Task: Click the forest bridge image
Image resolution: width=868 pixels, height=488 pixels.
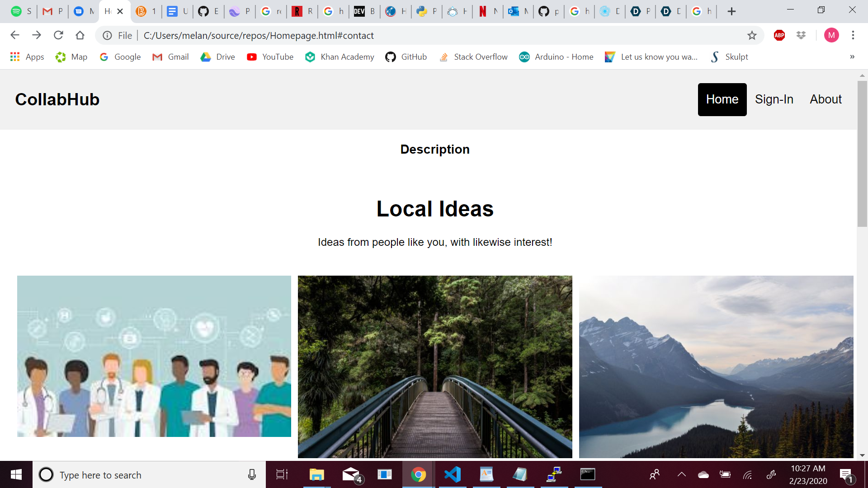Action: click(x=435, y=366)
